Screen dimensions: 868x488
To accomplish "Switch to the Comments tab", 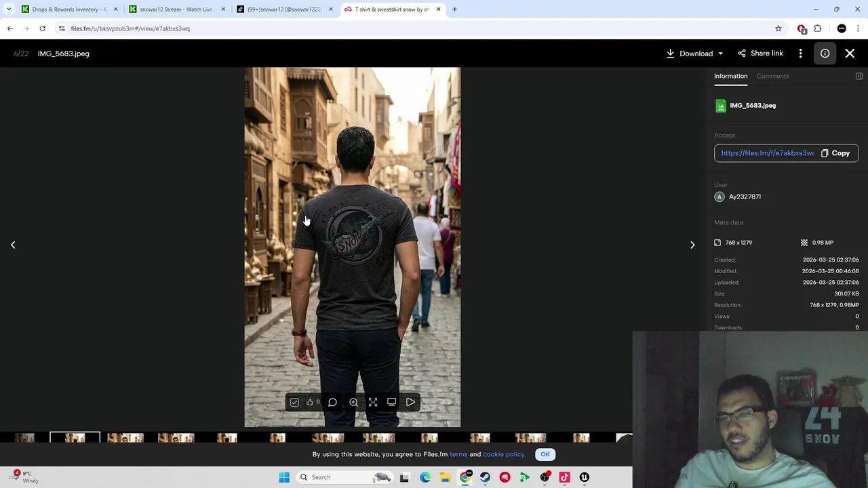I will coord(772,76).
